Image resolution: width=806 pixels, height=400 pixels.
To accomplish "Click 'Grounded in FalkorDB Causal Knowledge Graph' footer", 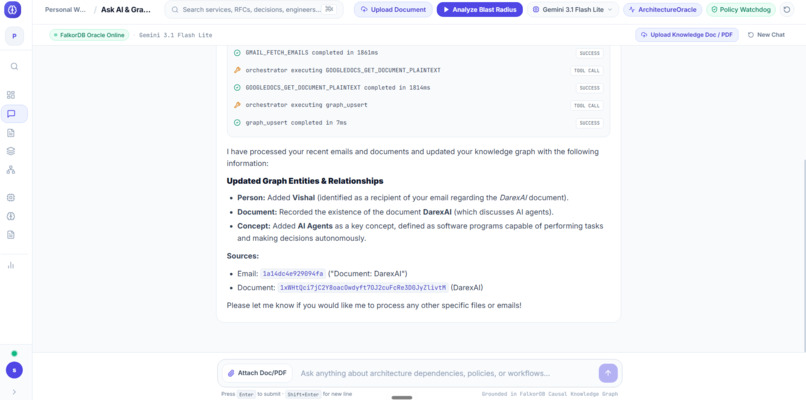I will pos(549,394).
